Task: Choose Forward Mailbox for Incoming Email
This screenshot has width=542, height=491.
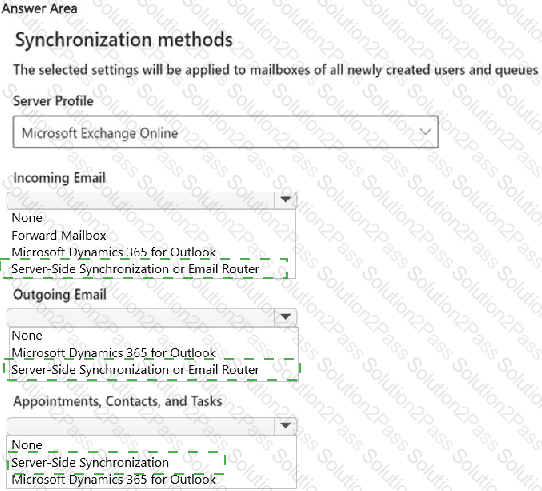Action: [59, 235]
